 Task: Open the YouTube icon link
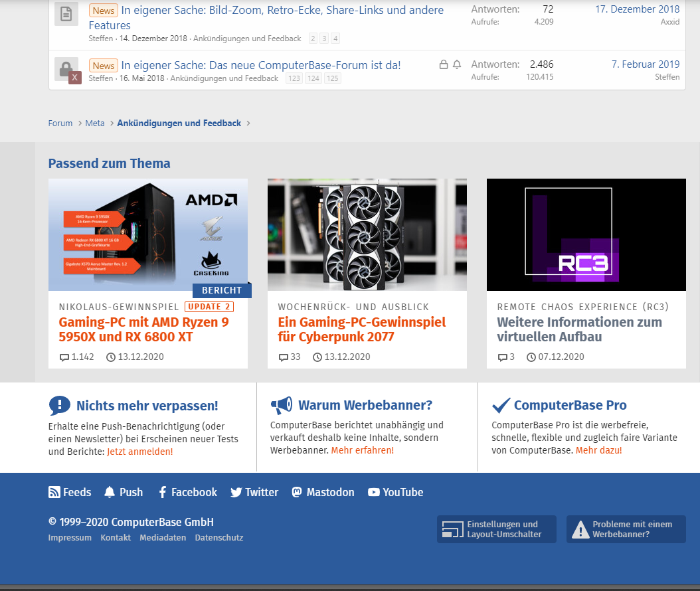(374, 492)
